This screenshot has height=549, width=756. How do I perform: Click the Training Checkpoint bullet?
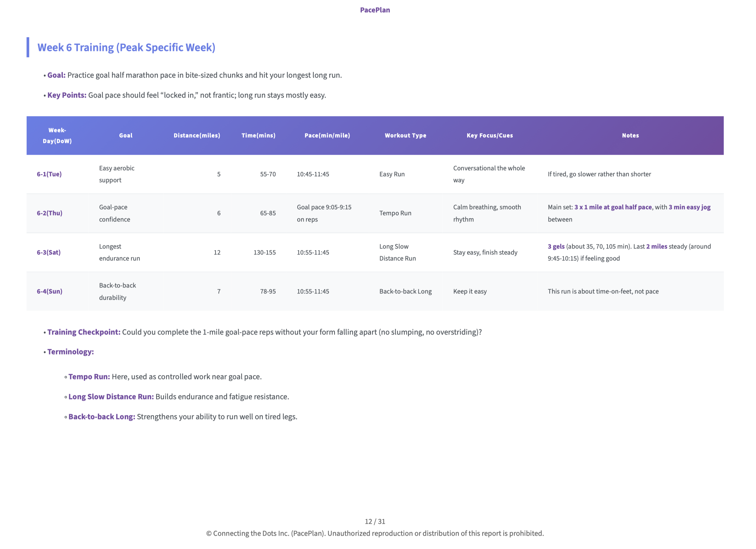[x=83, y=332]
